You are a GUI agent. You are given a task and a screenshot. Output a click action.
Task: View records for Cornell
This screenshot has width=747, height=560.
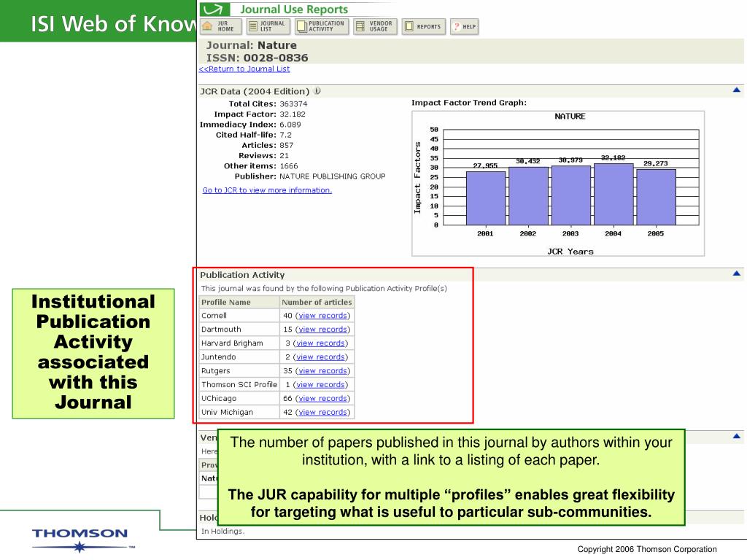coord(322,315)
